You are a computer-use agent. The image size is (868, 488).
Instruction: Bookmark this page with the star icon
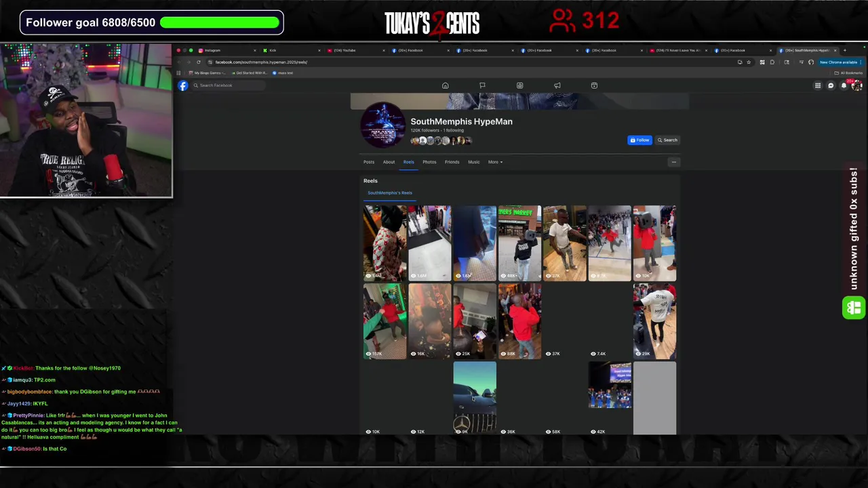coord(749,62)
